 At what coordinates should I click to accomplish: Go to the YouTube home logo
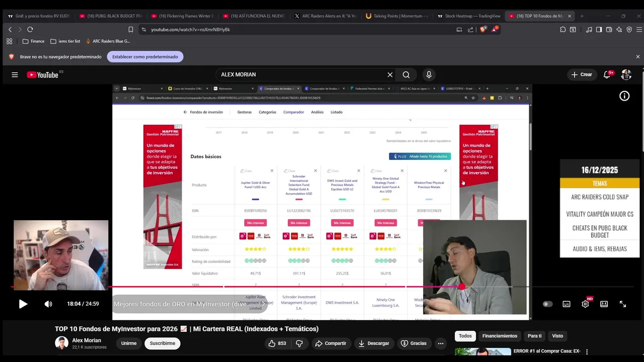(x=43, y=75)
